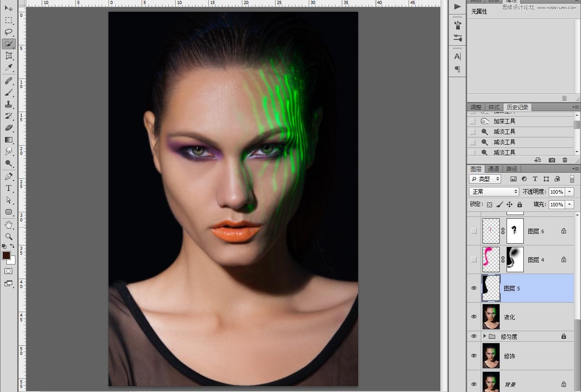Open the 正常 blend mode dropdown
The width and height of the screenshot is (581, 392).
pyautogui.click(x=494, y=192)
